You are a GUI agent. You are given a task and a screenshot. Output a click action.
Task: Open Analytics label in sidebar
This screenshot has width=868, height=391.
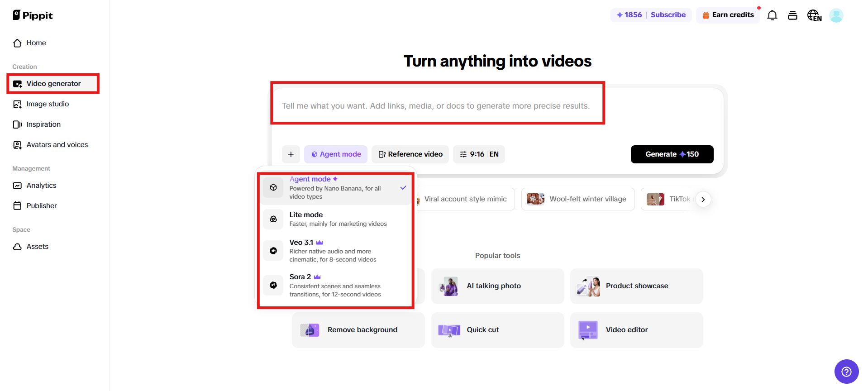pos(41,186)
